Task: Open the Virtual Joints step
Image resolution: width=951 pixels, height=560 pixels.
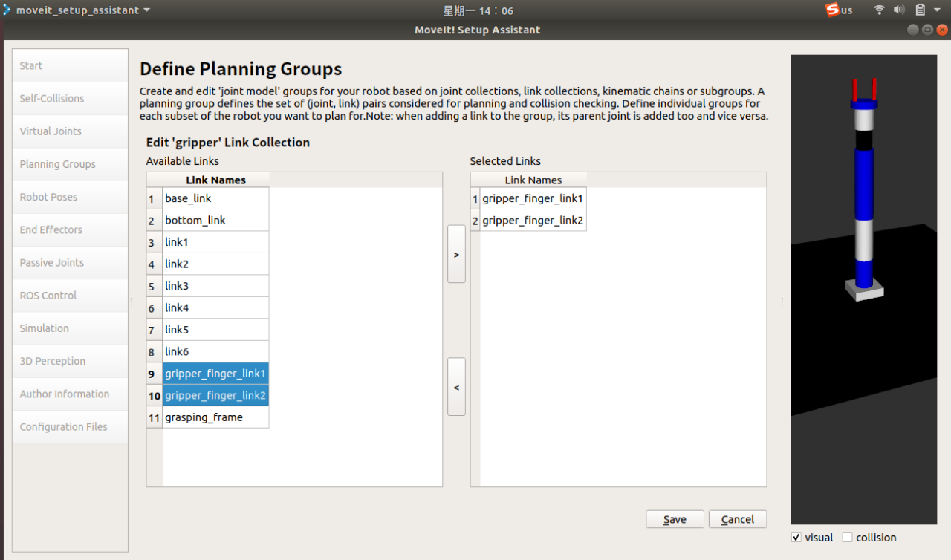Action: (70, 131)
